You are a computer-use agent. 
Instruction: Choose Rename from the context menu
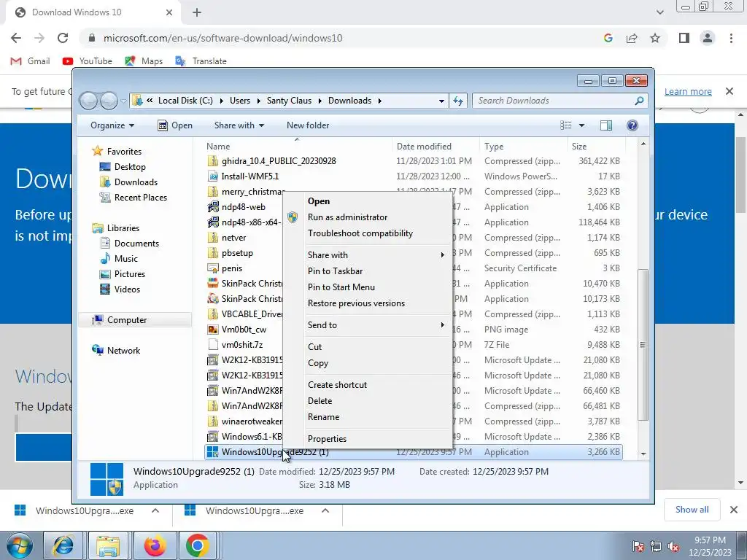coord(323,417)
